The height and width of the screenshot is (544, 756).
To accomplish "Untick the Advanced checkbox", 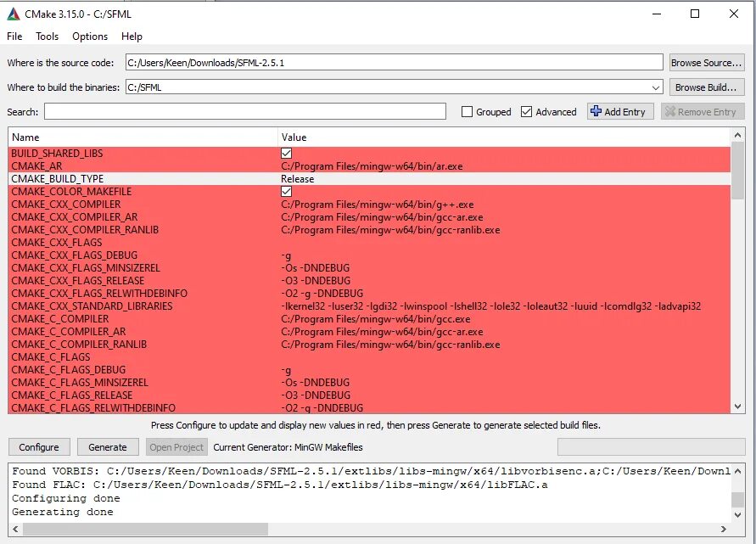I will (x=527, y=112).
